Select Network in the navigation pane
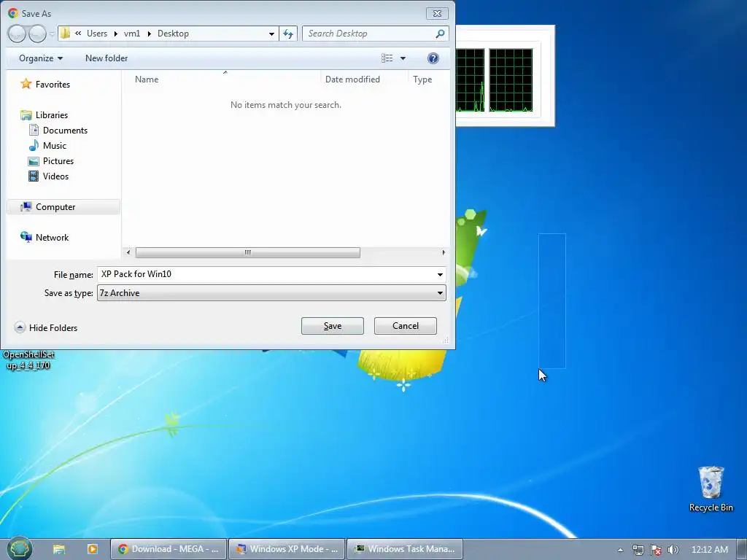The image size is (747, 560). 52,237
